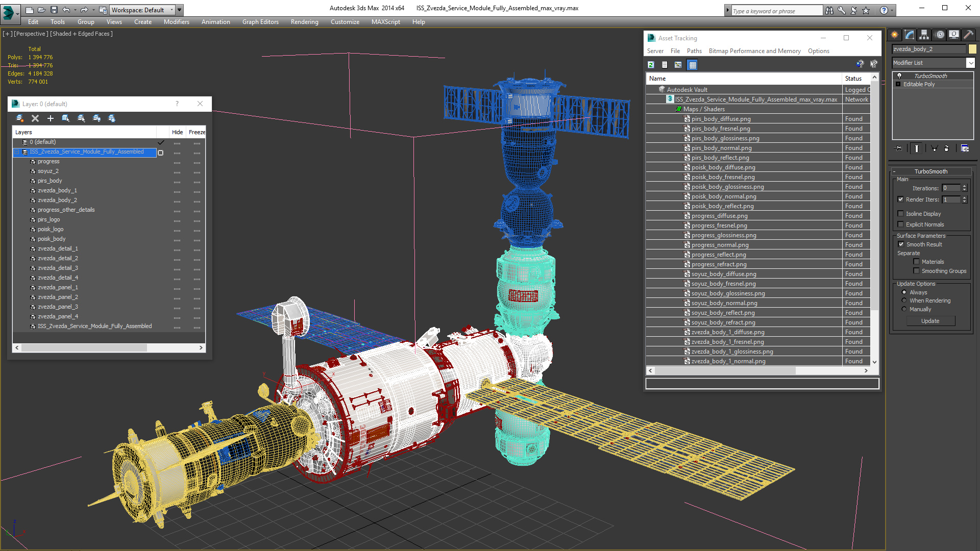This screenshot has width=980, height=551.
Task: Save the current scene
Action: (x=54, y=10)
